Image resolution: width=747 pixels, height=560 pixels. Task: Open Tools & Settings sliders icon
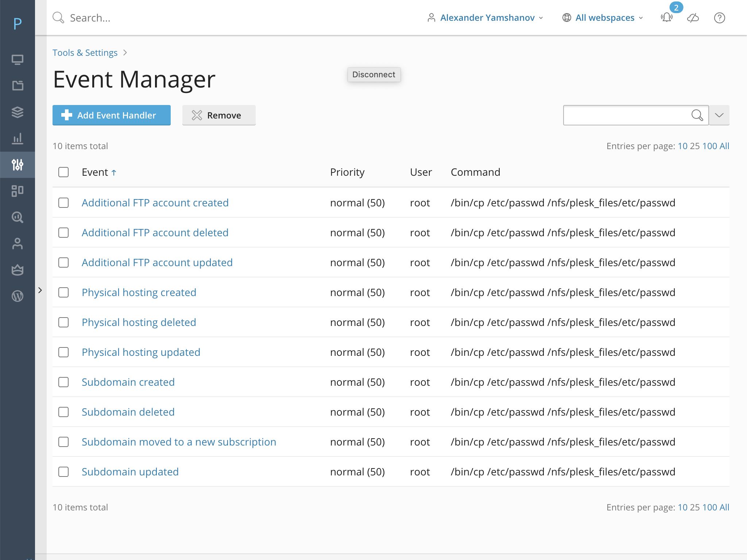18,165
